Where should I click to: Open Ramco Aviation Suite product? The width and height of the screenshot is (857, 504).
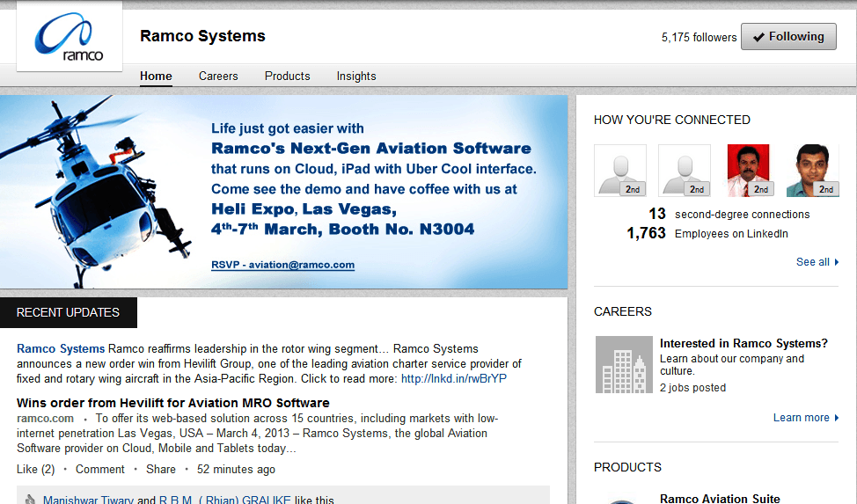coord(719,498)
